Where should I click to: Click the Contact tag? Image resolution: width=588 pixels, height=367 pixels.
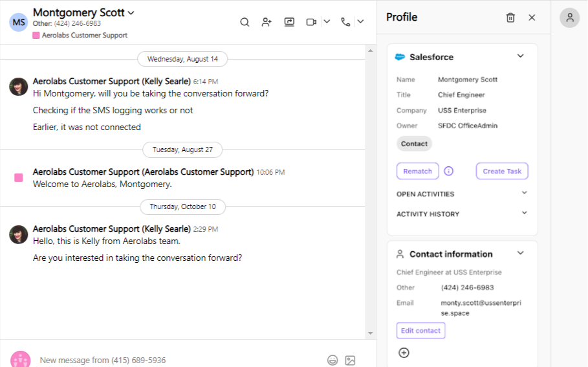414,144
